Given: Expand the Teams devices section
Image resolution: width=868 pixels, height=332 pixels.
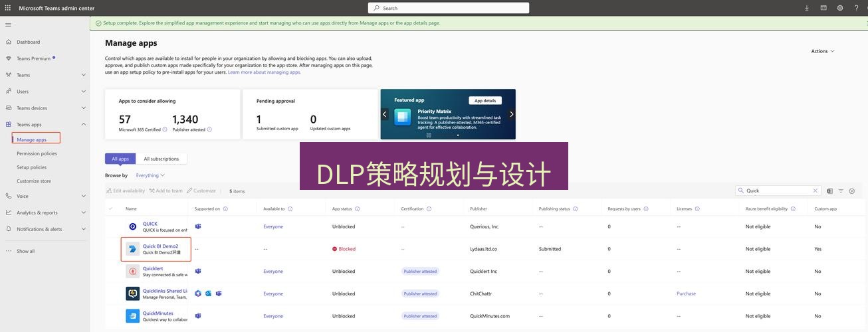Looking at the screenshot, I should [x=84, y=108].
